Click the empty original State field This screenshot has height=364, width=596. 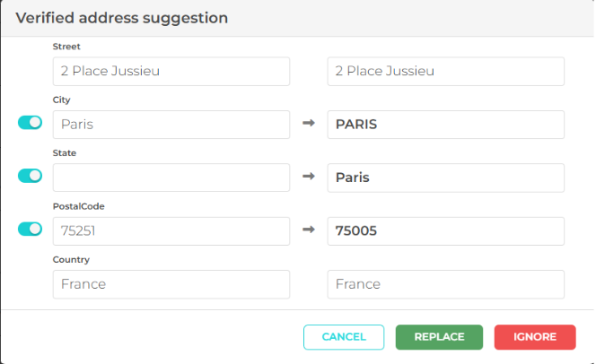(171, 178)
